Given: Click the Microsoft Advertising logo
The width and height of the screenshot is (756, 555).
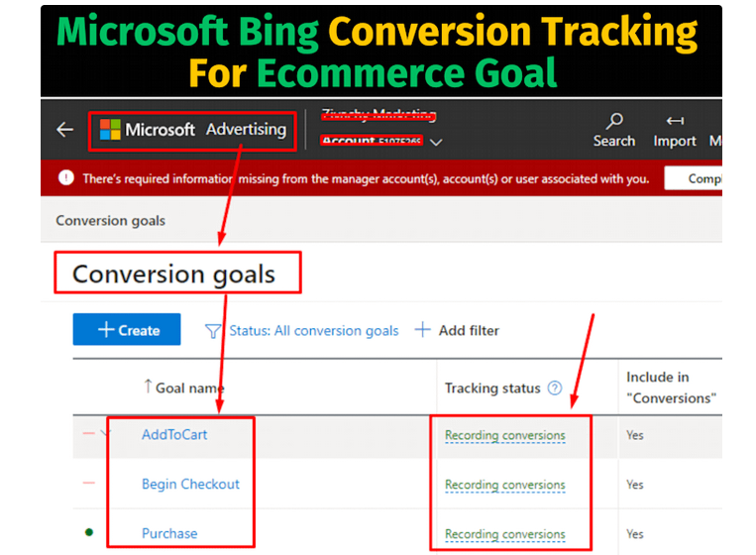Looking at the screenshot, I should point(193,130).
